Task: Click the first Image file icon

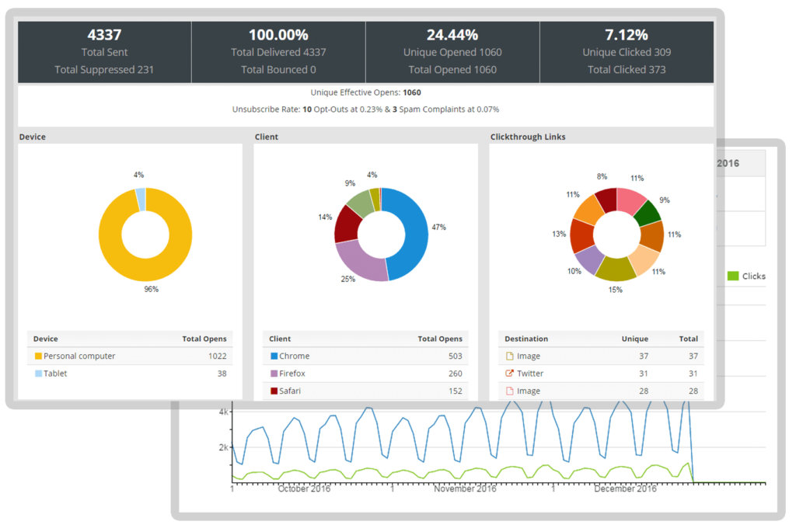Action: (x=510, y=356)
